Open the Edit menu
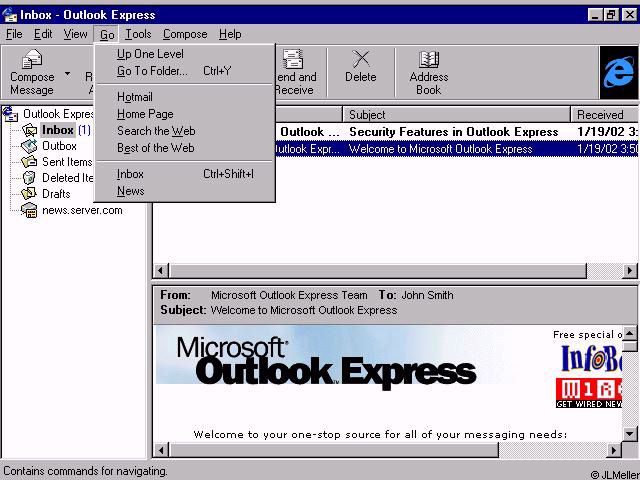This screenshot has width=640, height=480. pos(43,34)
